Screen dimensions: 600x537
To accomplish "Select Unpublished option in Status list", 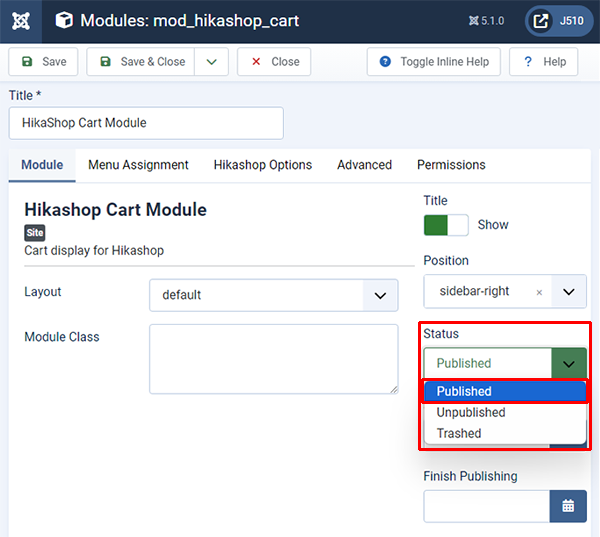I will 505,412.
